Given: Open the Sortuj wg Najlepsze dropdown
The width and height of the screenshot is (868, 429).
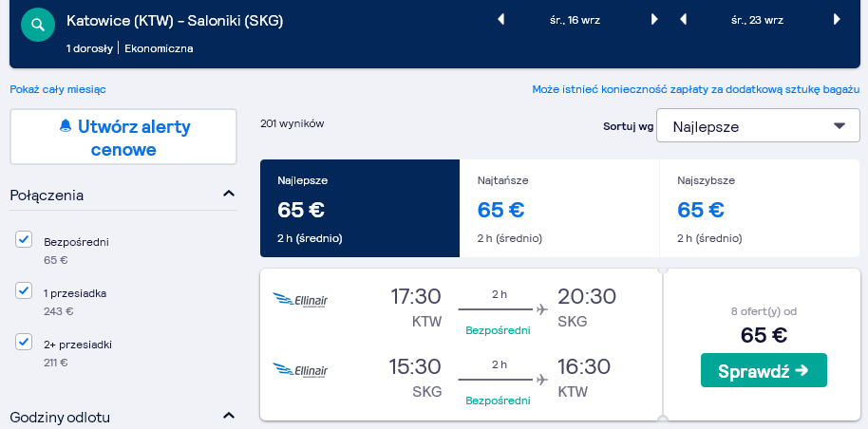Looking at the screenshot, I should point(758,125).
